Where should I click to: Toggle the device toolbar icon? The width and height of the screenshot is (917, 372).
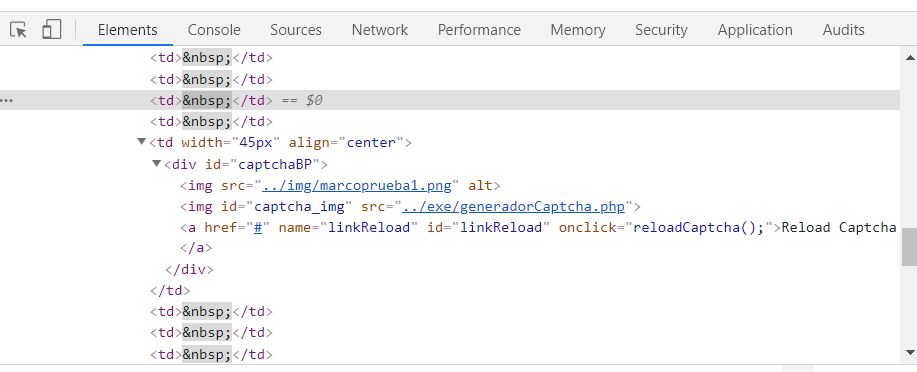pyautogui.click(x=51, y=29)
